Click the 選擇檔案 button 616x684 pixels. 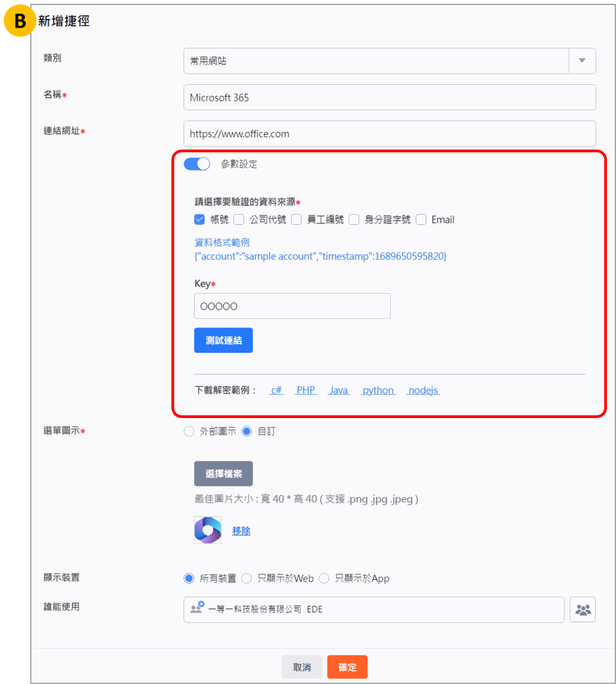point(223,473)
